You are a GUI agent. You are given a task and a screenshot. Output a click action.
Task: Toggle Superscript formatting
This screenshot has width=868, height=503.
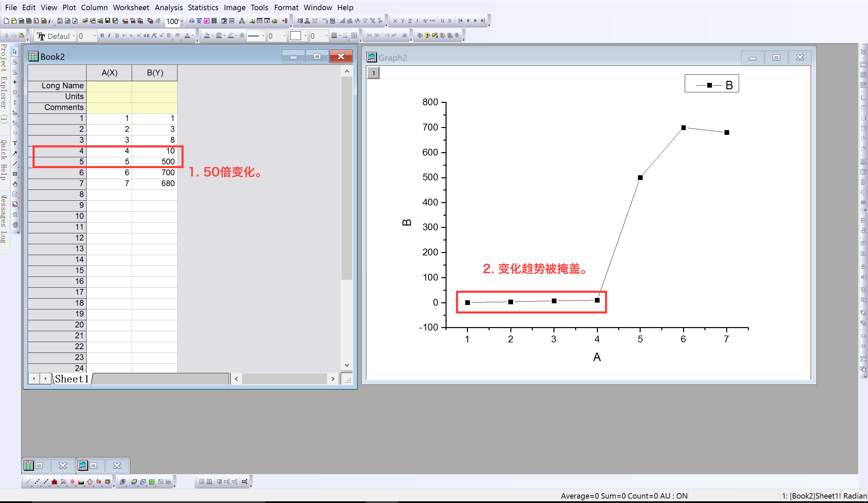click(x=124, y=36)
